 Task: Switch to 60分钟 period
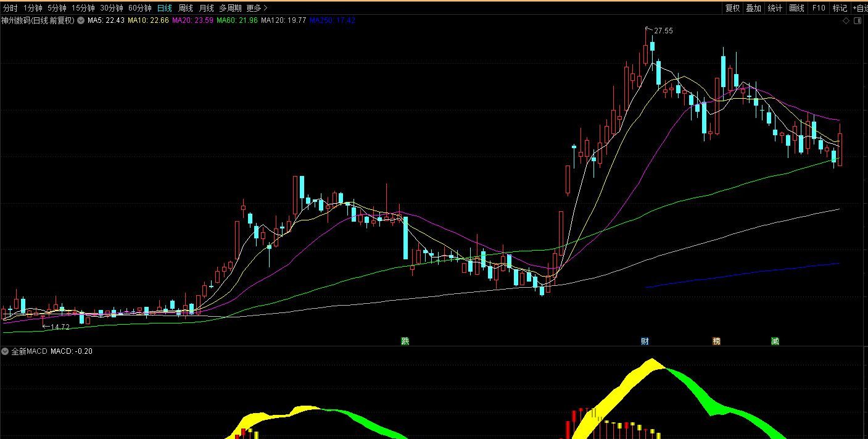coord(139,8)
